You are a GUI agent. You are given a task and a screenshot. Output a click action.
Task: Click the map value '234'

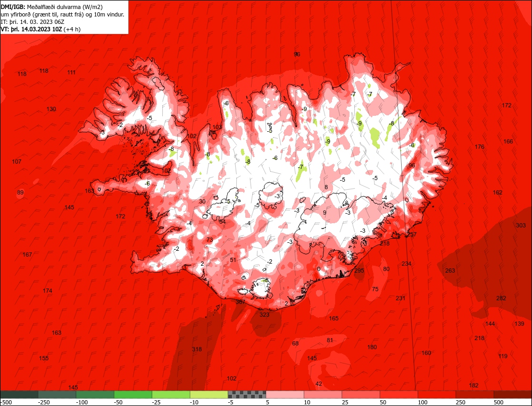click(406, 264)
